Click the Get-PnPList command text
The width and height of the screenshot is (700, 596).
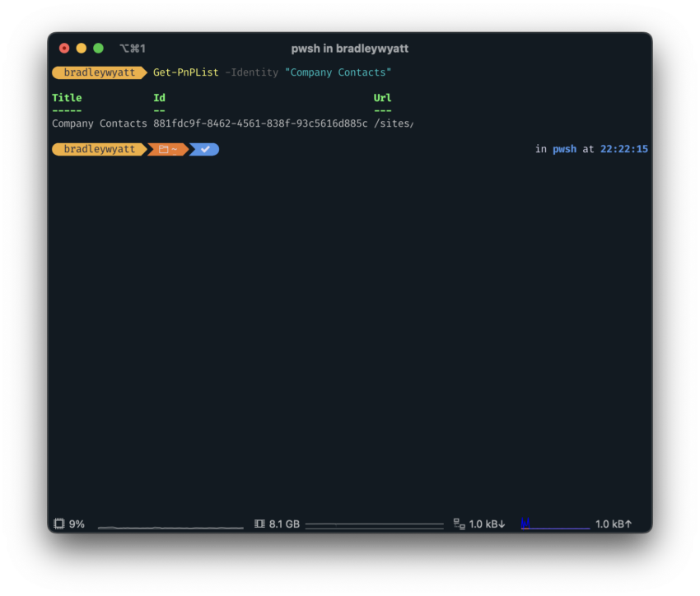pyautogui.click(x=186, y=72)
